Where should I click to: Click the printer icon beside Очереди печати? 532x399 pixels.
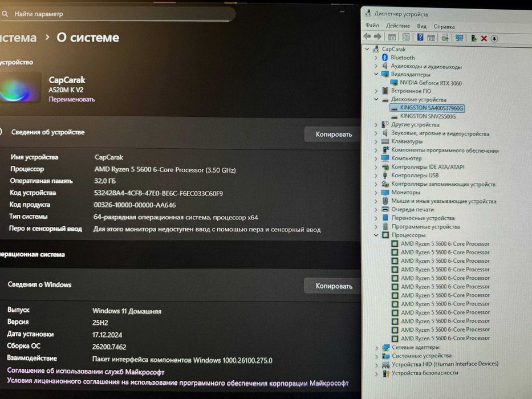pyautogui.click(x=385, y=209)
